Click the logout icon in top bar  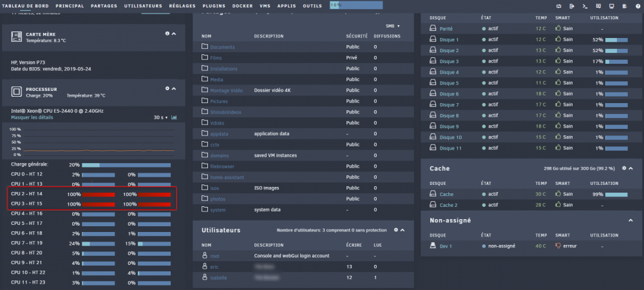click(572, 6)
